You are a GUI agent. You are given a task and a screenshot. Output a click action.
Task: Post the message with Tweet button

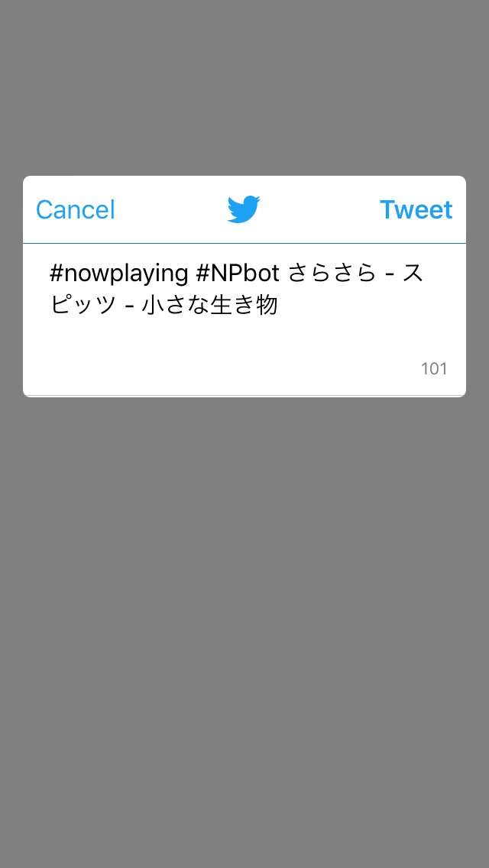pos(416,210)
